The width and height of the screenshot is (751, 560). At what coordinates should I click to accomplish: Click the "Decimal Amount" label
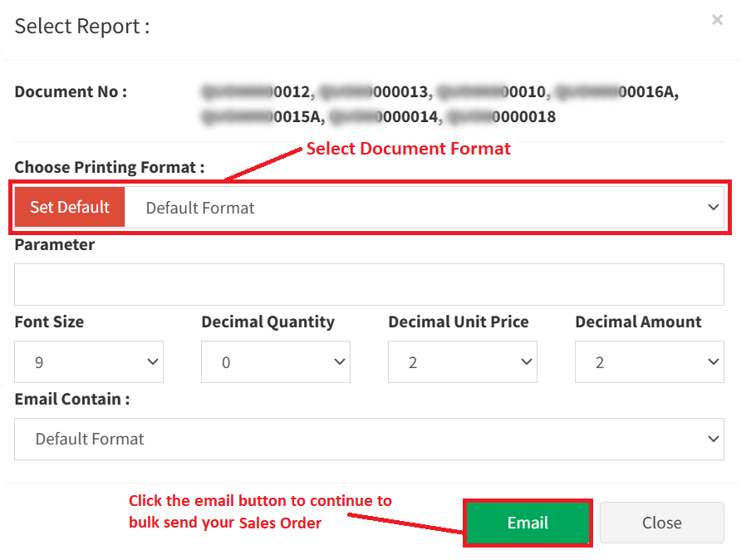[x=638, y=322]
